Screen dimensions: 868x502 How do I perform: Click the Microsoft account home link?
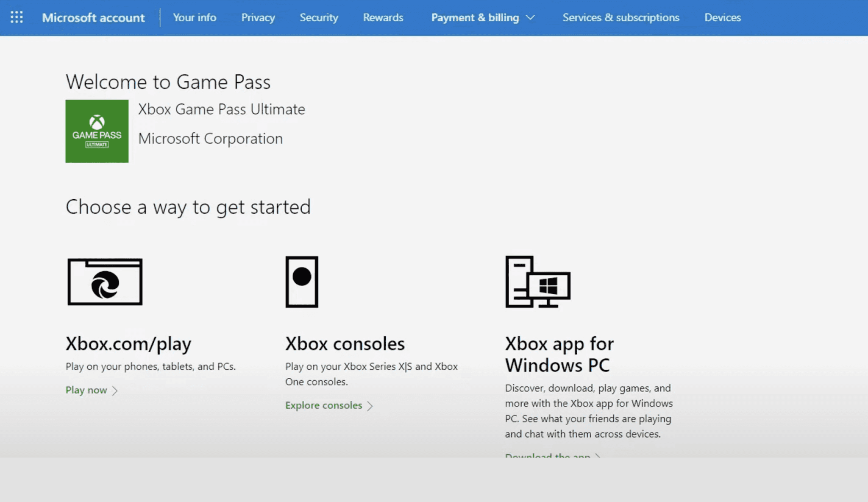[x=93, y=18]
